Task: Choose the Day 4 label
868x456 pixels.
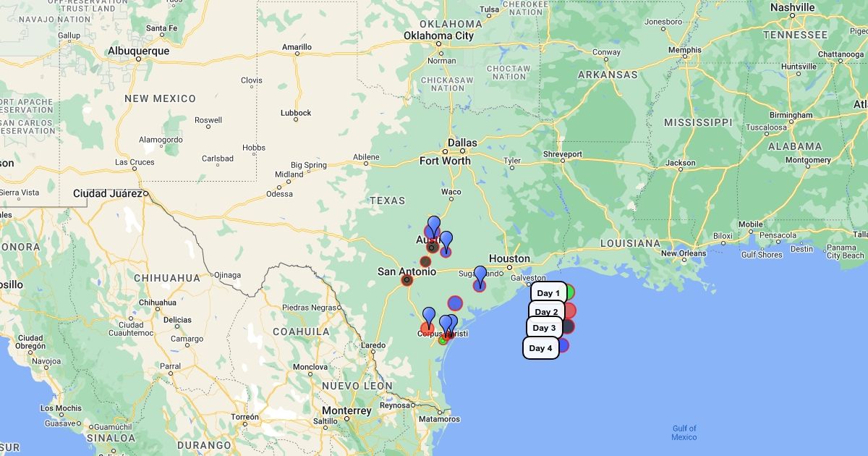Action: pos(540,348)
